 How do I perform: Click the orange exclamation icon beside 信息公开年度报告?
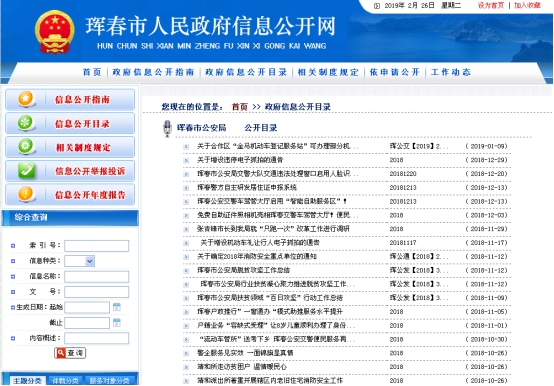(x=25, y=194)
